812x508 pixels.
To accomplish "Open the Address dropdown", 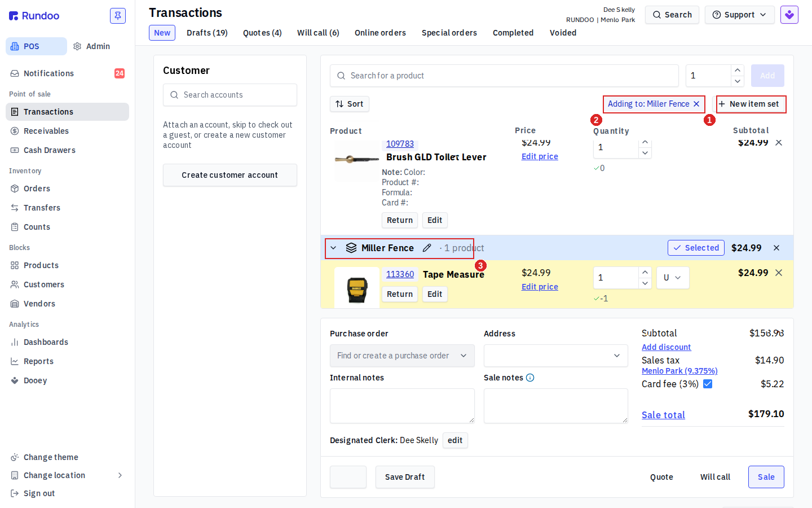I will coord(556,356).
